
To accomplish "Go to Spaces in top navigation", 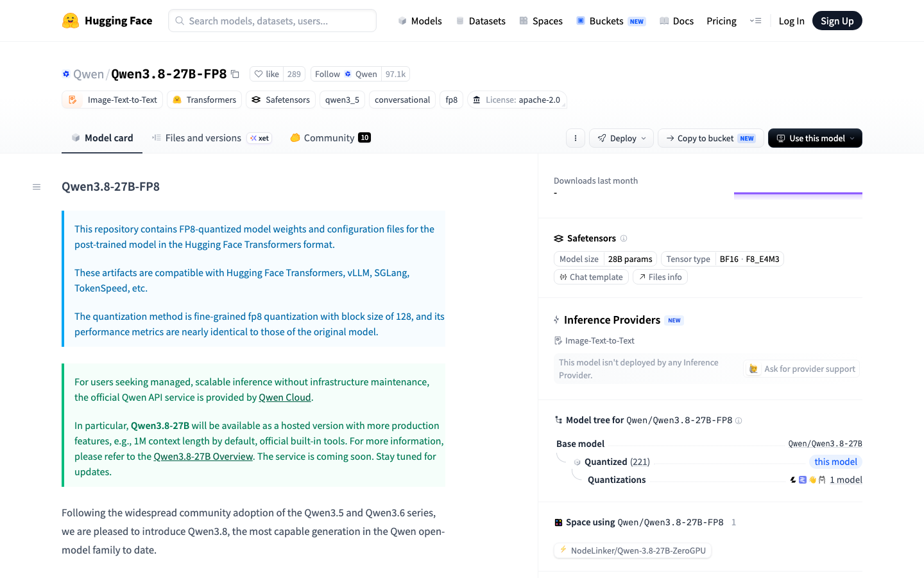I will [x=541, y=21].
